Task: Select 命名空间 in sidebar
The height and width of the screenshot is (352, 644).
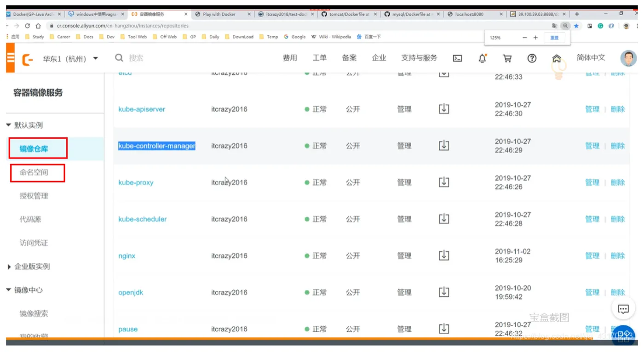Action: click(34, 172)
